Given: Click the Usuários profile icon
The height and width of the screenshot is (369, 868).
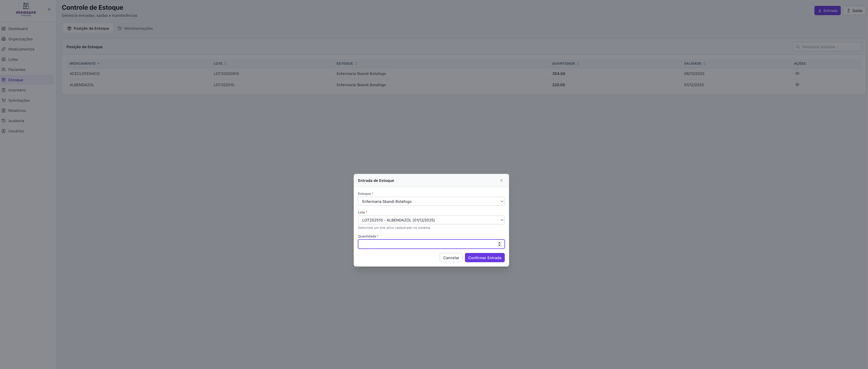Looking at the screenshot, I should click(x=4, y=131).
